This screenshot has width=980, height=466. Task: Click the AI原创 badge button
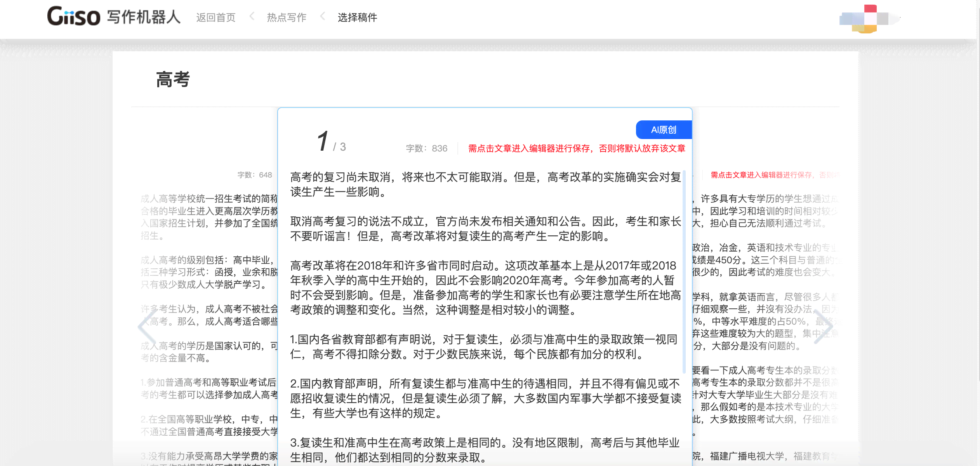click(664, 130)
